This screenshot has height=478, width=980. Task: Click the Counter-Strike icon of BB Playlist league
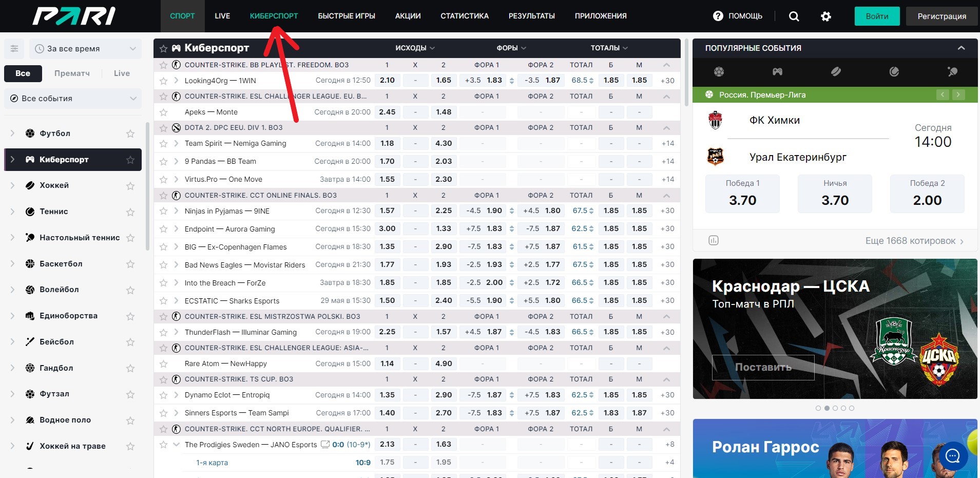point(176,65)
